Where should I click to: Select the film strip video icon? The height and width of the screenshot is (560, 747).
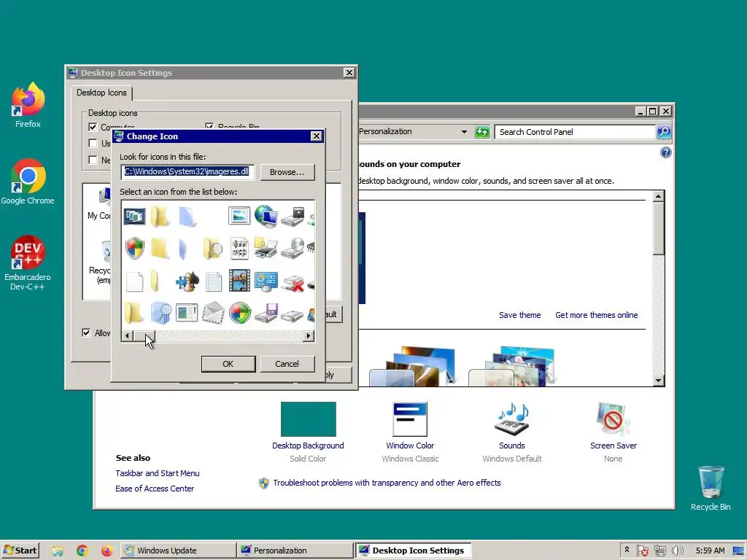tap(239, 281)
